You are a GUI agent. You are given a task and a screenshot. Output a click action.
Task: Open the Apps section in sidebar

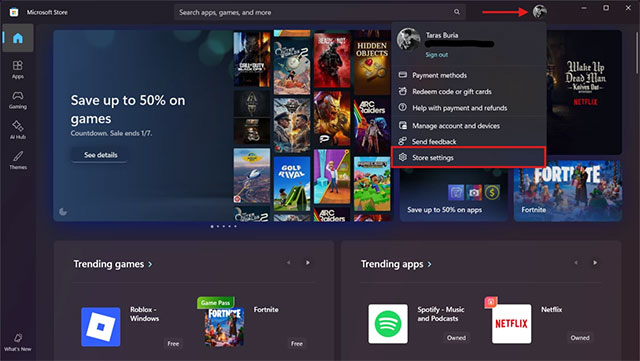(18, 69)
